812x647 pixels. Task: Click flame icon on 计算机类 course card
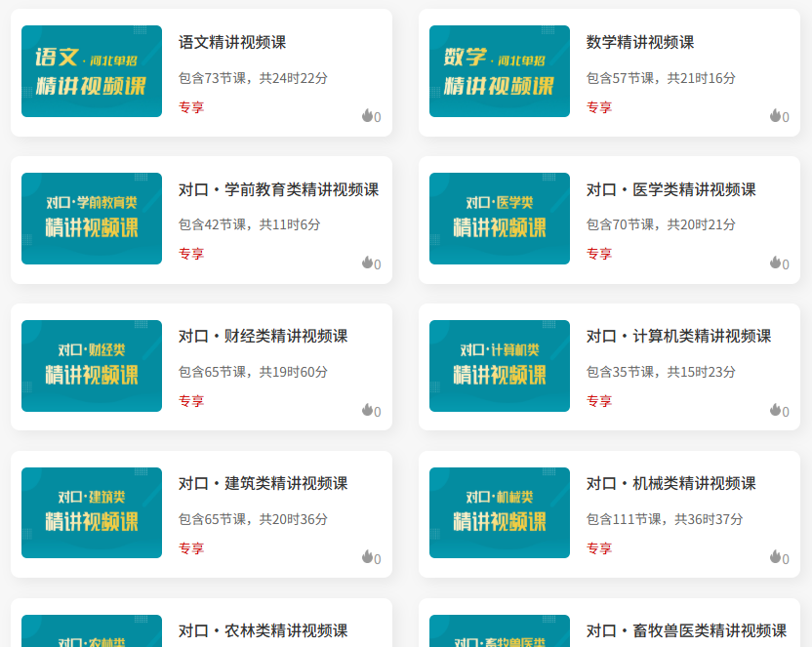click(775, 410)
